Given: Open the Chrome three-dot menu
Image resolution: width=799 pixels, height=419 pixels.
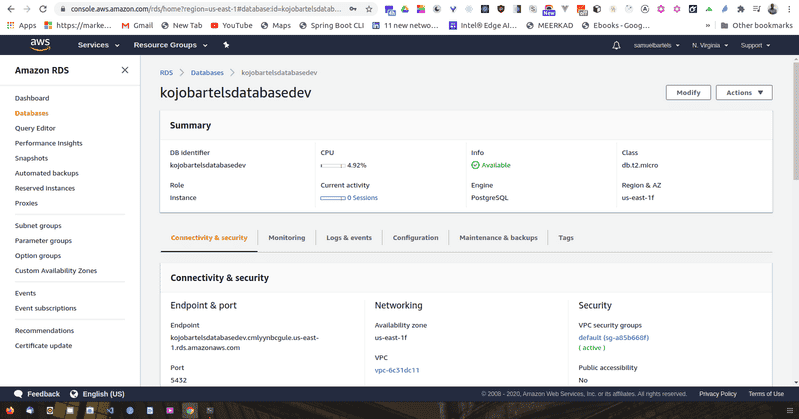Looking at the screenshot, I should [x=789, y=9].
